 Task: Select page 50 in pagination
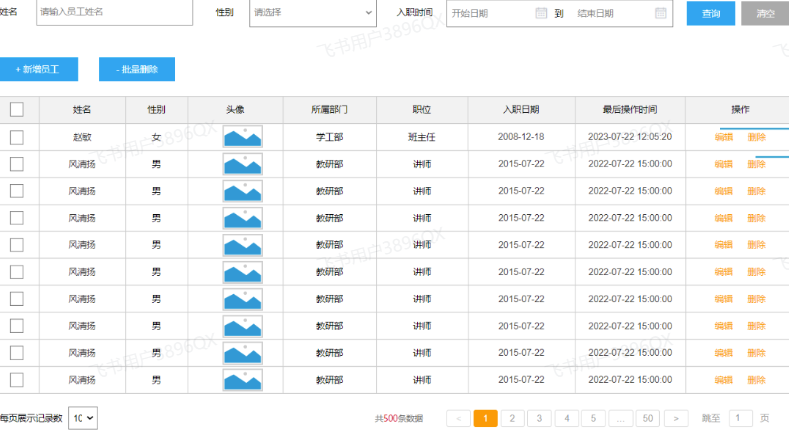648,418
